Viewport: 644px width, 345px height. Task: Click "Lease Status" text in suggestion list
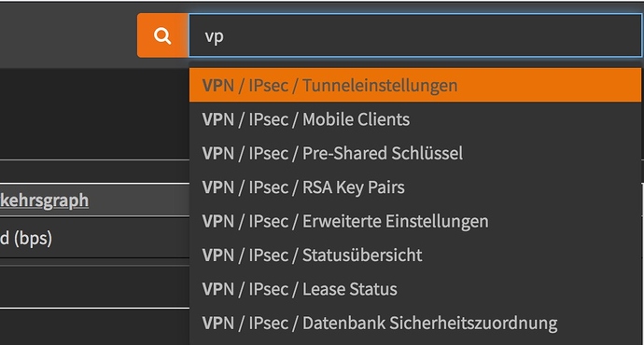[350, 289]
